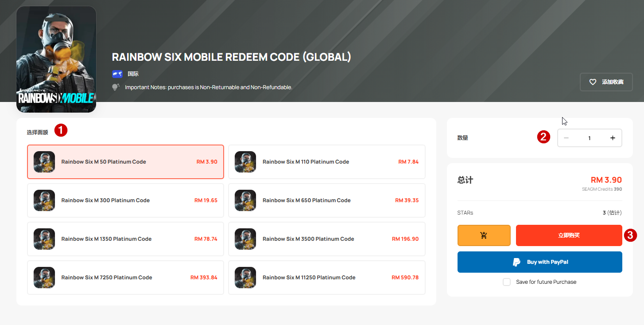Enable Save for future Purchase checkbox
Image resolution: width=644 pixels, height=325 pixels.
[507, 282]
